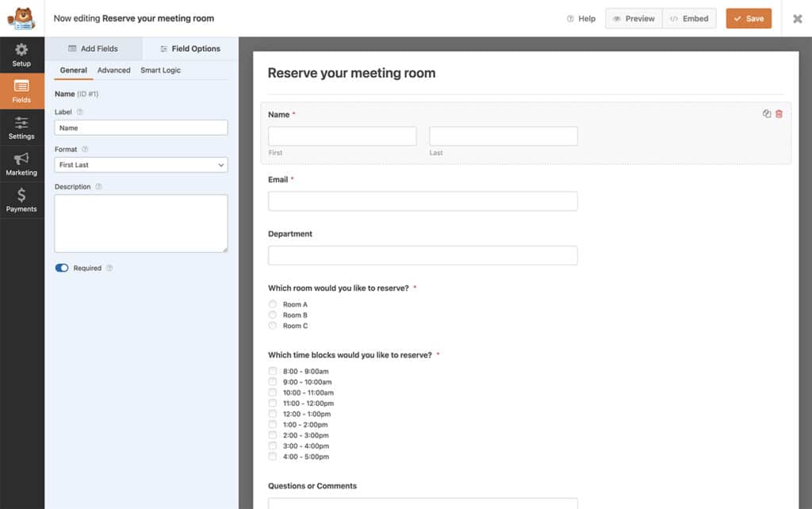The height and width of the screenshot is (509, 812).
Task: Open the Format dropdown showing First Last
Action: point(140,164)
